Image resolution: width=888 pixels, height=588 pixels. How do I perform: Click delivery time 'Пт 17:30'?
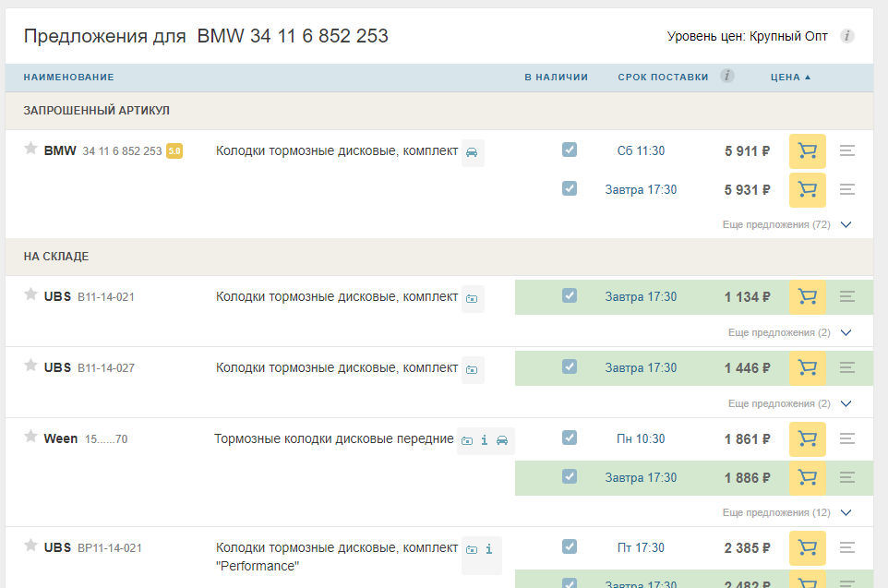coord(641,547)
